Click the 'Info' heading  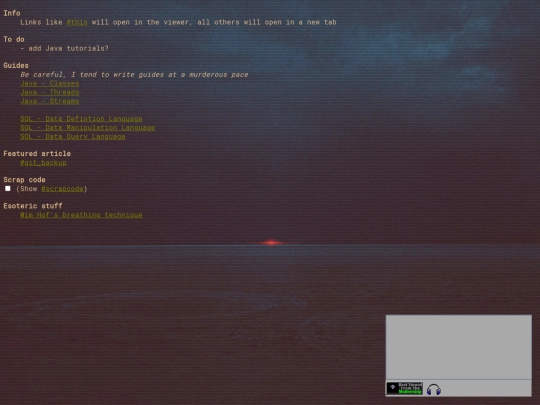[12, 13]
